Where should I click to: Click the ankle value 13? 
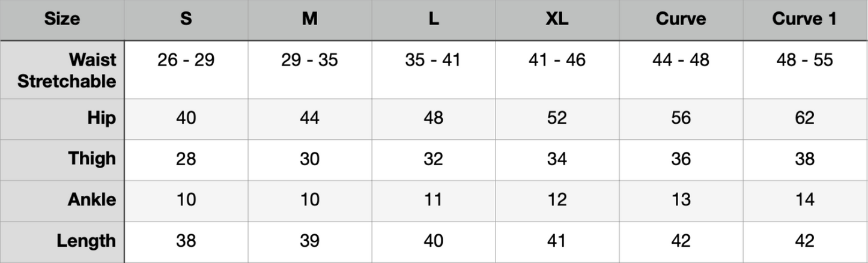(x=681, y=201)
